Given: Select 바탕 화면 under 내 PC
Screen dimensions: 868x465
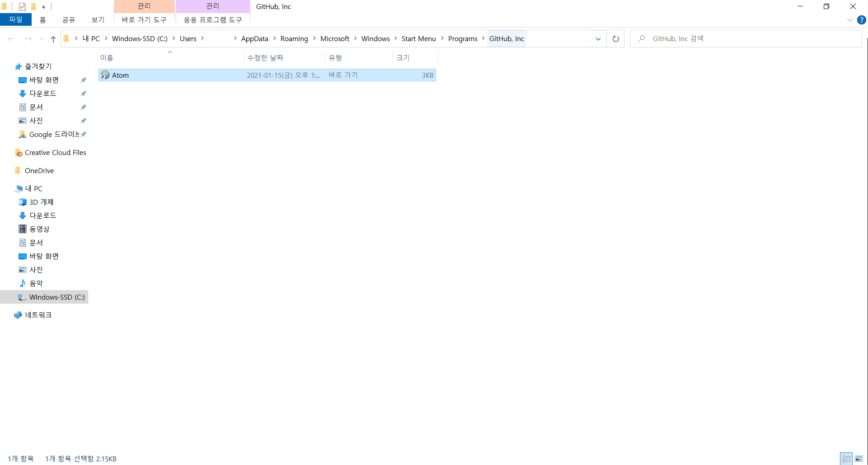Looking at the screenshot, I should [44, 256].
